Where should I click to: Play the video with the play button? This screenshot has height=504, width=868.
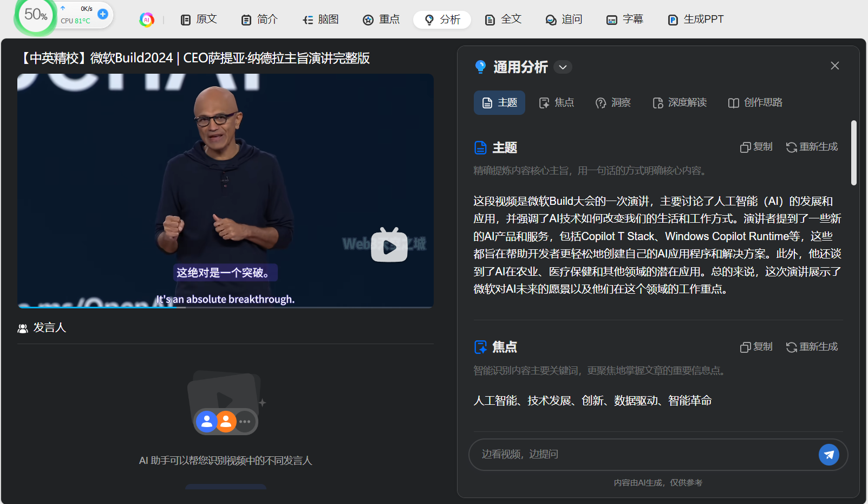[x=389, y=246]
